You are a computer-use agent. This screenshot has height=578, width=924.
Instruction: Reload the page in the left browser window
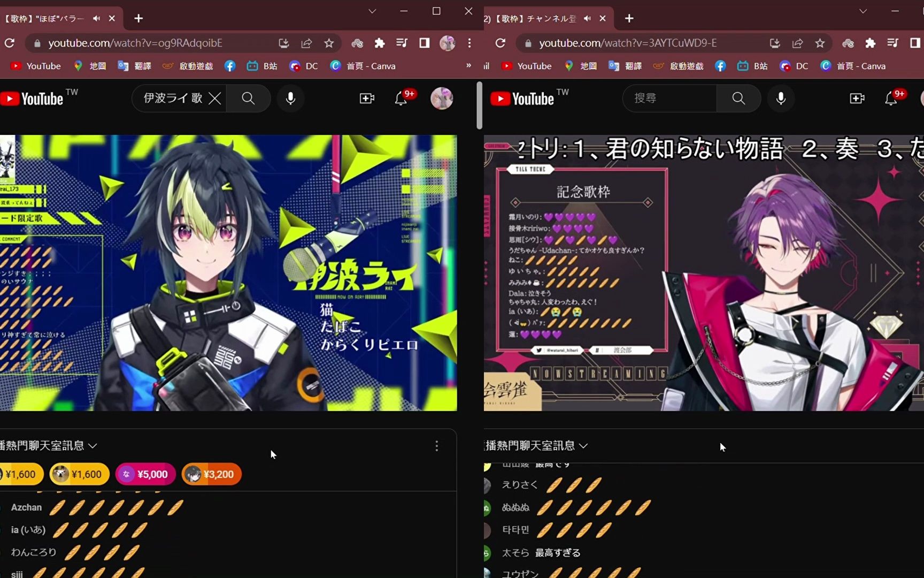(10, 43)
